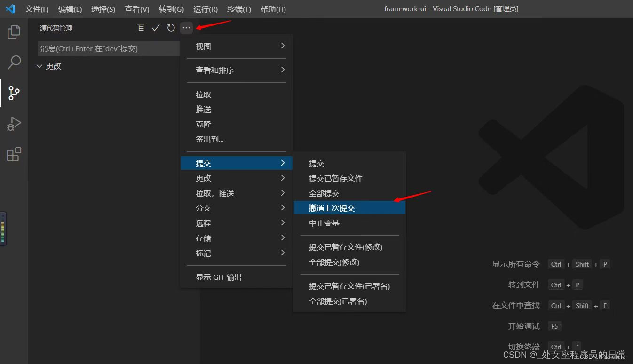The height and width of the screenshot is (364, 633).
Task: Select 签出到... menu item
Action: pos(237,139)
